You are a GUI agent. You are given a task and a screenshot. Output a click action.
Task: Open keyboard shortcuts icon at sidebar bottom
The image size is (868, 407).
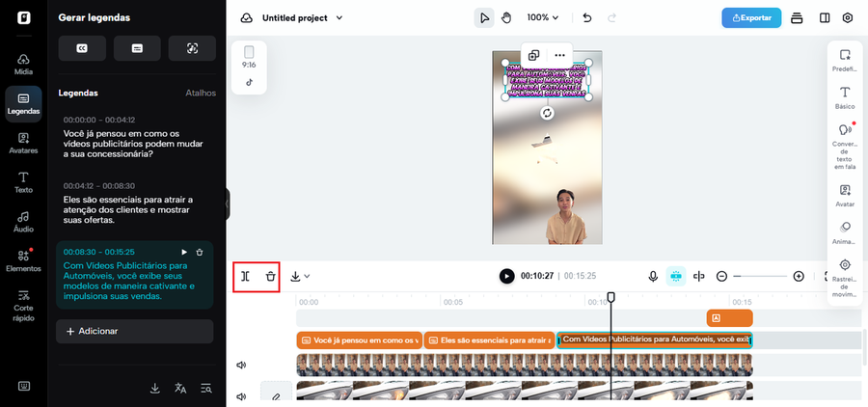click(24, 386)
